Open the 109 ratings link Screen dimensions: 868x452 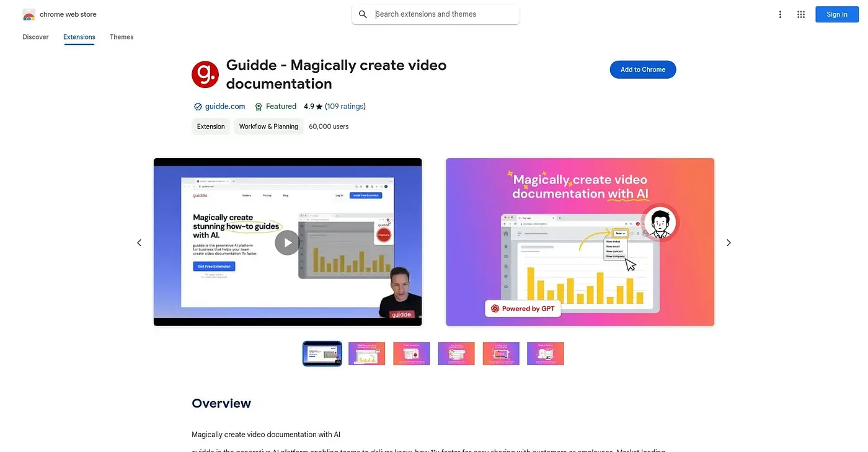click(x=345, y=107)
